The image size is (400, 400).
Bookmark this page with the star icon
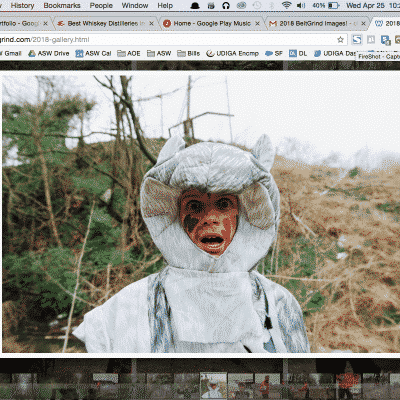(340, 40)
